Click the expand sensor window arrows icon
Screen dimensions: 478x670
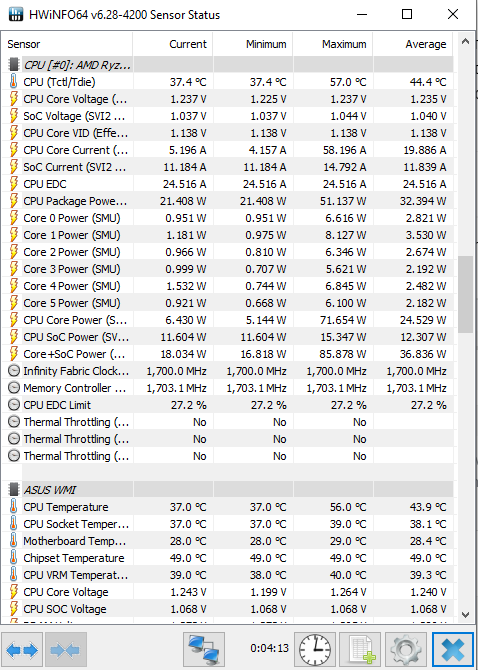22,650
